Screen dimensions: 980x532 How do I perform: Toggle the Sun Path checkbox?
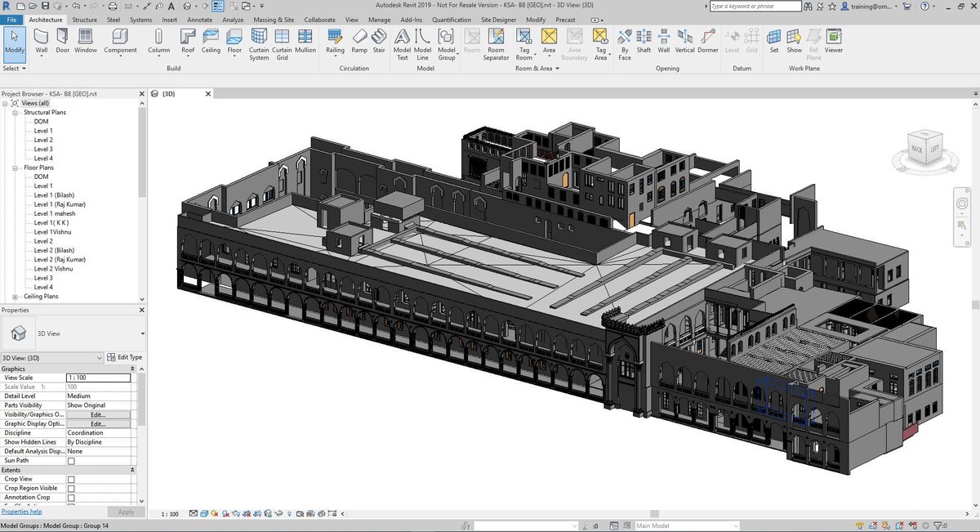pos(71,461)
